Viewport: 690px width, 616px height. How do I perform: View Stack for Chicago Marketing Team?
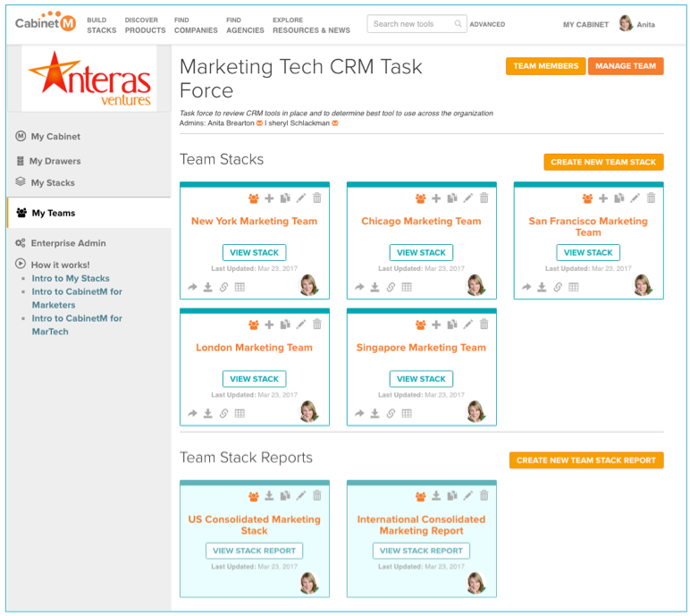421,253
